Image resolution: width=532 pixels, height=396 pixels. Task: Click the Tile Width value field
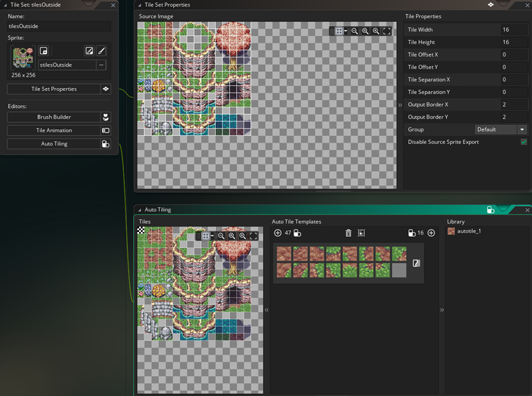click(513, 29)
